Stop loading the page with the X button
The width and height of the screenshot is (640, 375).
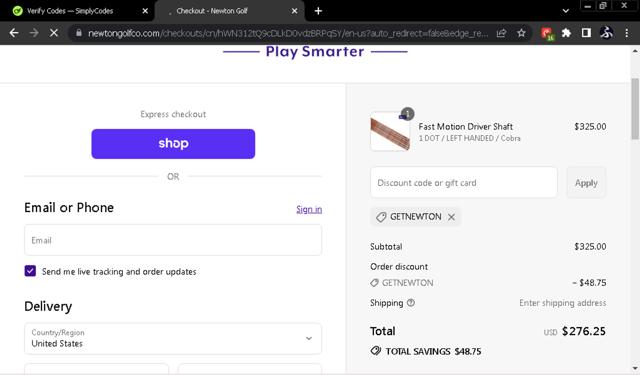tap(54, 33)
